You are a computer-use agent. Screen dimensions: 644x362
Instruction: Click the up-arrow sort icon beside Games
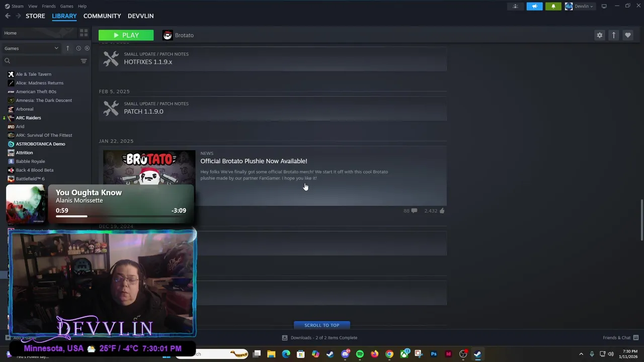67,48
